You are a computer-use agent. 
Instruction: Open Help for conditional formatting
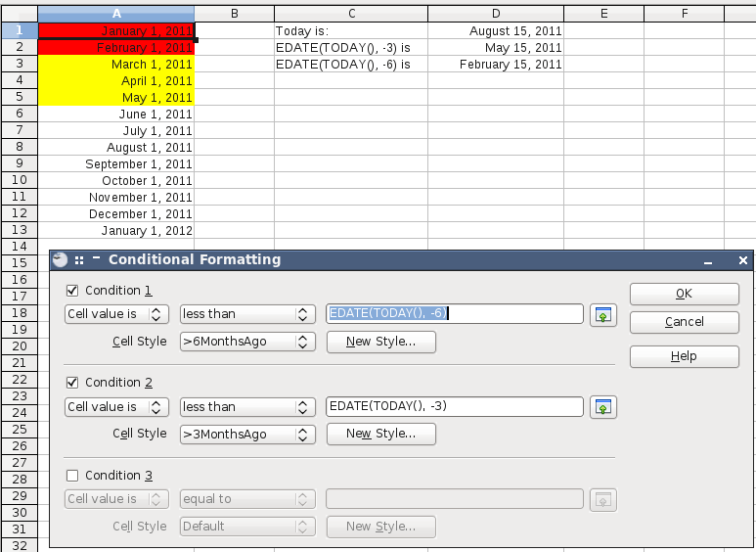point(684,356)
